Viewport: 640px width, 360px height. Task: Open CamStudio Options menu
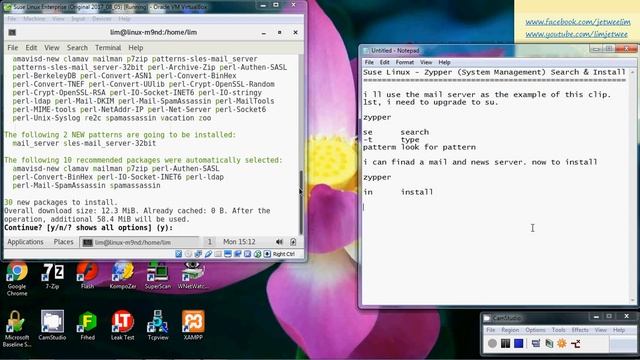click(x=535, y=330)
